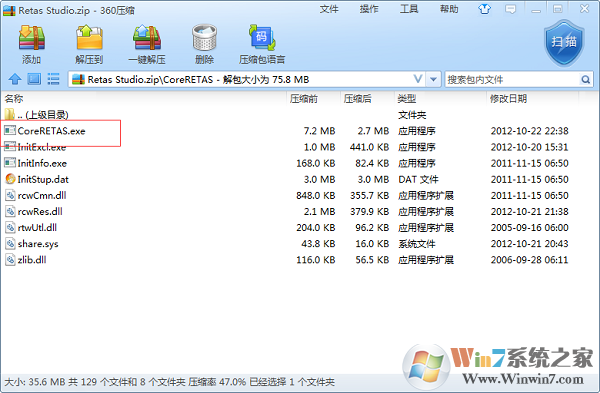Start the 扫描 shield scan

point(564,44)
